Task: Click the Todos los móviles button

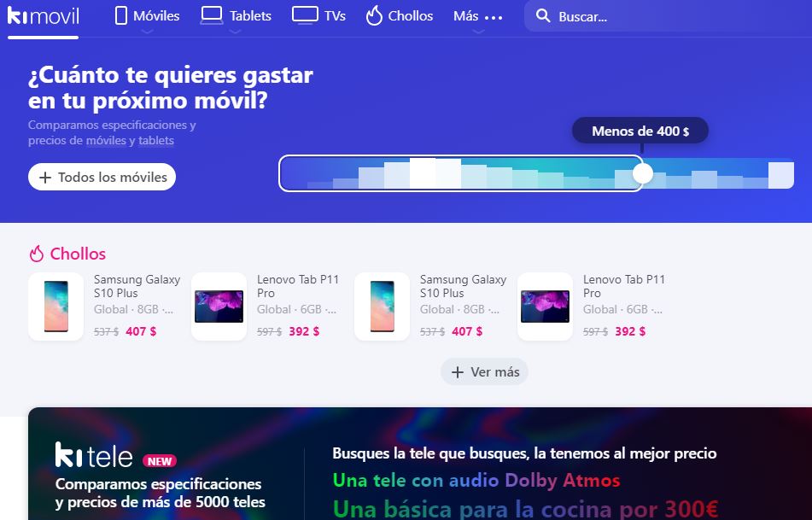Action: click(102, 177)
